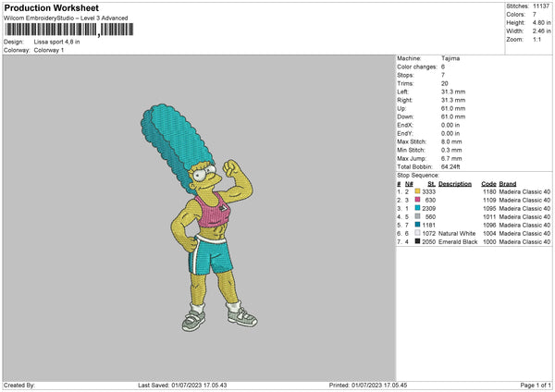555x392 pixels.
Task: Click the design name 'Lissa sport 4,8 in'
Action: [x=56, y=42]
